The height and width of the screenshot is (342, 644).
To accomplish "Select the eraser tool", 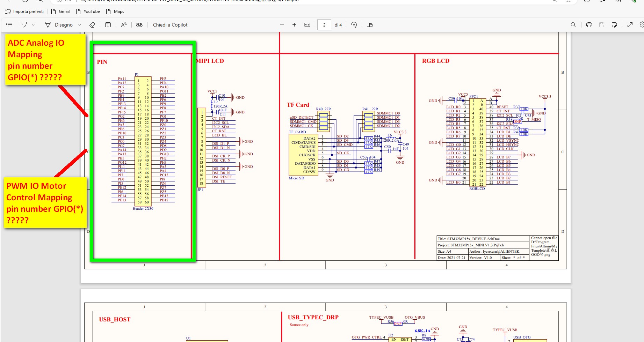I will pos(92,25).
